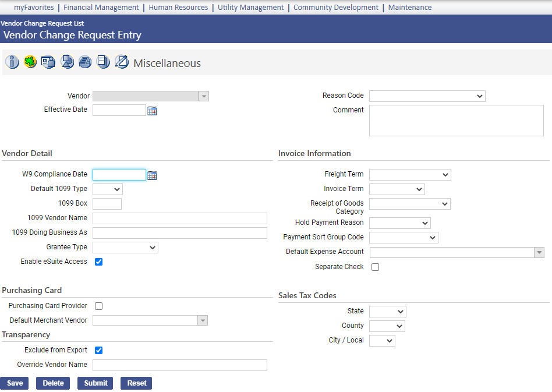Expand the Reason Code dropdown
The height and width of the screenshot is (392, 552).
point(427,96)
